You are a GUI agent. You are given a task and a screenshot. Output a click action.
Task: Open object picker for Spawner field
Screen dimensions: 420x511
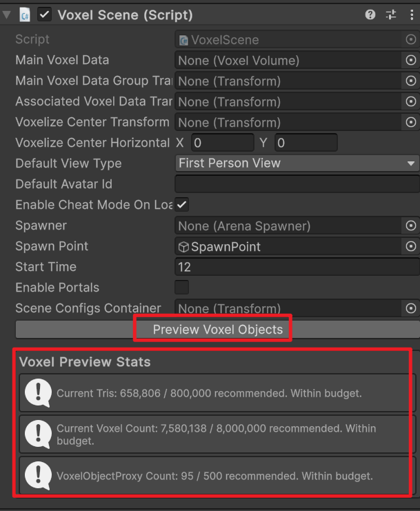tap(411, 226)
